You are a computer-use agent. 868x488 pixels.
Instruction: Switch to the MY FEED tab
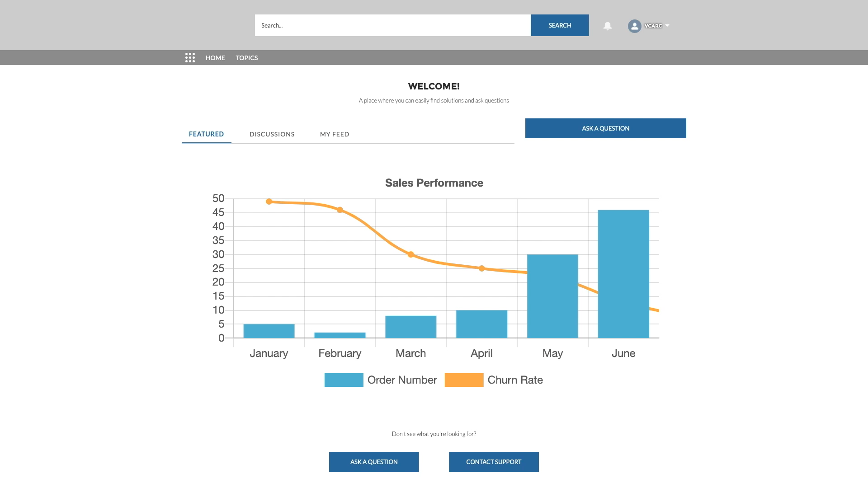tap(335, 134)
